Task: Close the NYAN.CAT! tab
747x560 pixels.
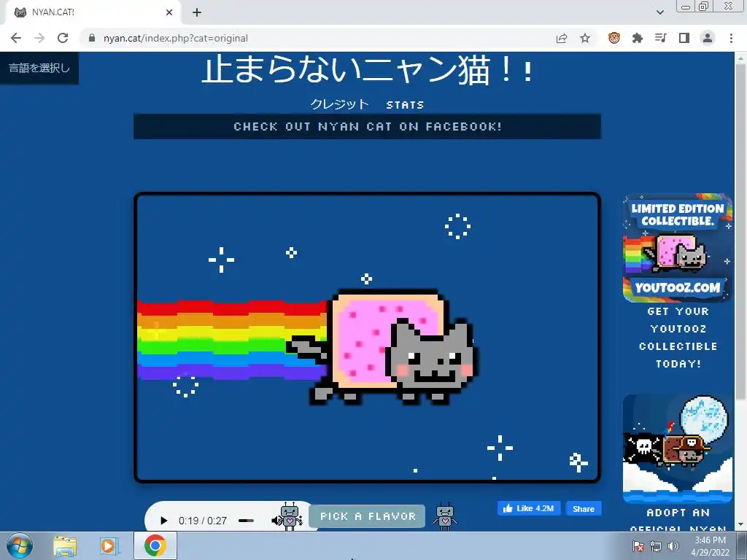Action: pyautogui.click(x=169, y=12)
